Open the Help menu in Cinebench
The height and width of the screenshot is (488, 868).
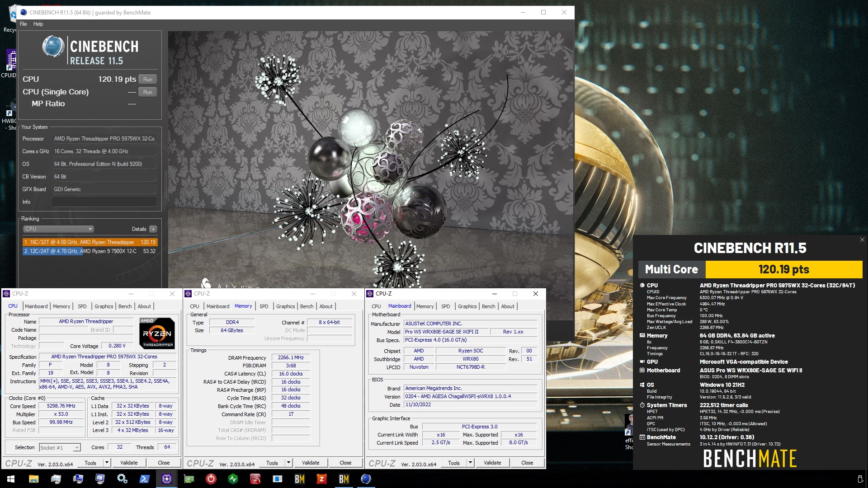point(38,24)
